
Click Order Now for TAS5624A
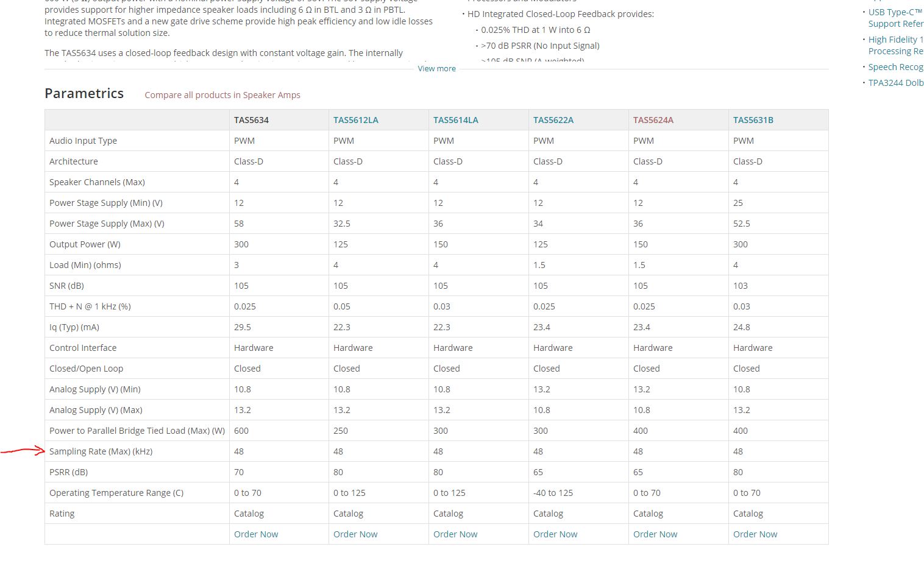coord(655,534)
